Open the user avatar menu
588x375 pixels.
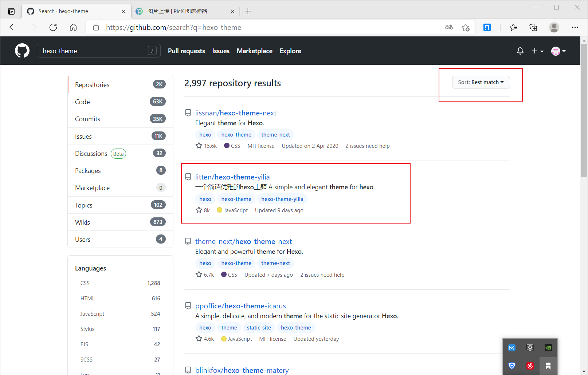point(558,51)
